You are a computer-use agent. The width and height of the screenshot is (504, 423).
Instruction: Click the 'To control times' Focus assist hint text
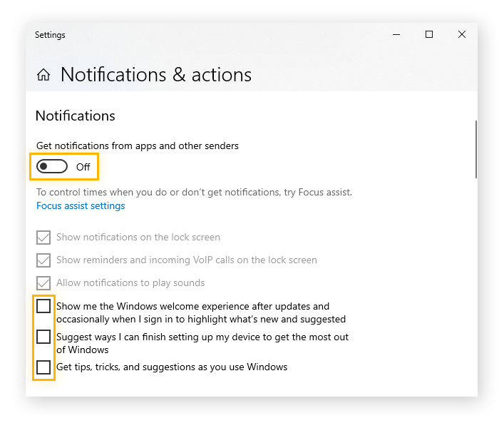coord(194,193)
